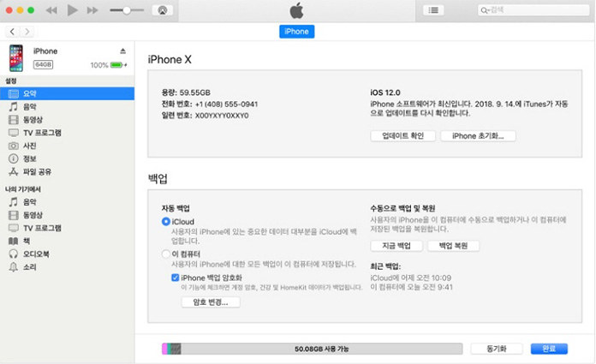Open 음악 under 설정 section
The image size is (596, 364).
click(x=68, y=106)
